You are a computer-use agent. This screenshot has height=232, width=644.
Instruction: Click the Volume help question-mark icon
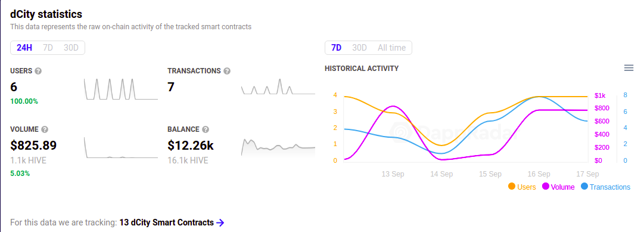(x=45, y=129)
